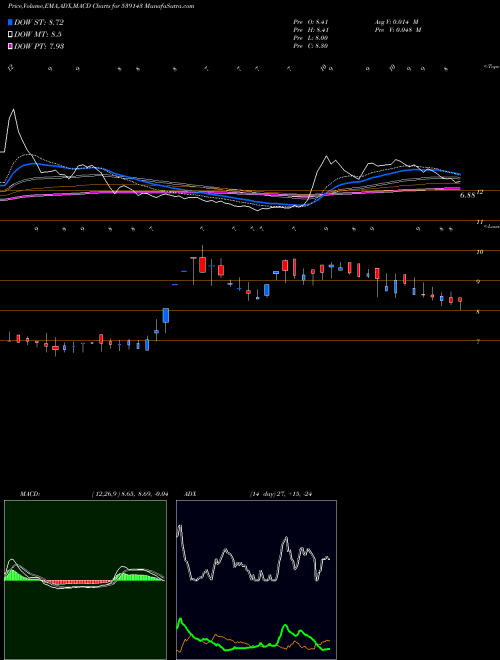The image size is (500, 660).
Task: Select the 'DOW ST: 8.72' label
Action: coord(39,22)
